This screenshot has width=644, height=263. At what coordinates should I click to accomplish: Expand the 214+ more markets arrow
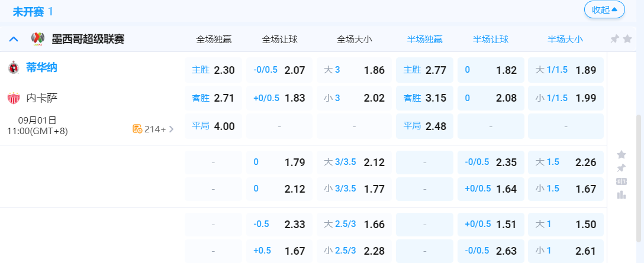172,129
